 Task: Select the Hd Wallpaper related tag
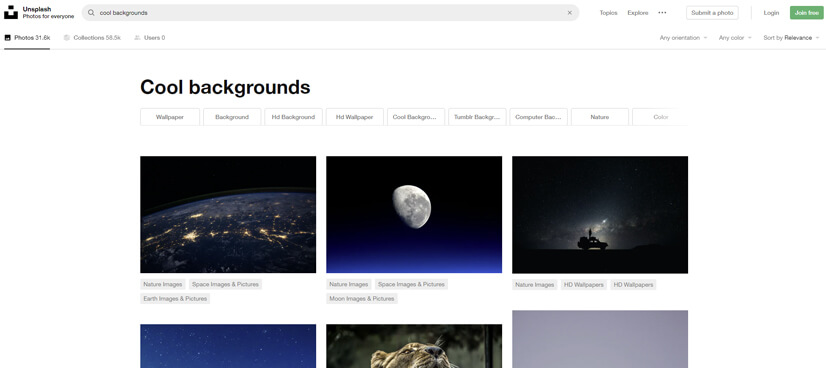pos(355,117)
